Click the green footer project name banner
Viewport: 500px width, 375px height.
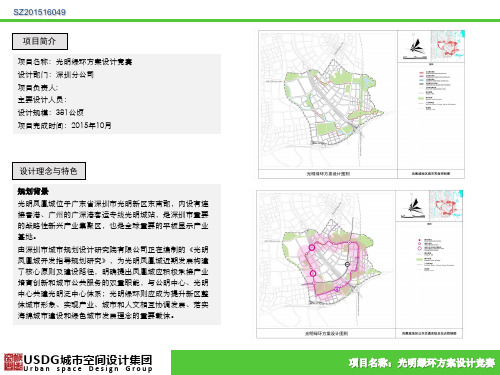[x=335, y=363]
